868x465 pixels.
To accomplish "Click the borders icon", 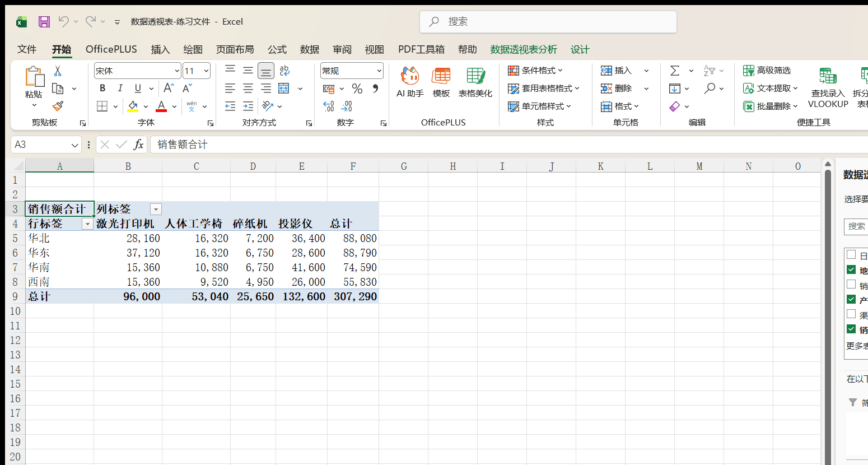I will click(102, 106).
